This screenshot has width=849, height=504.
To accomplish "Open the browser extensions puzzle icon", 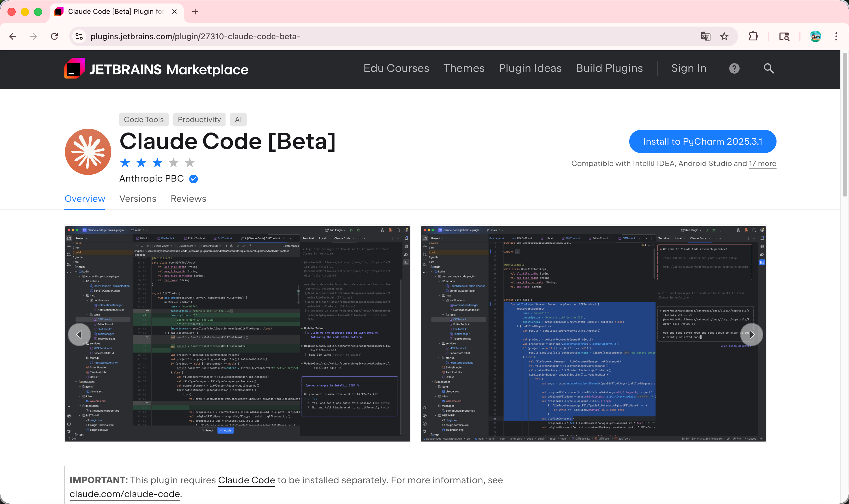I will point(753,36).
